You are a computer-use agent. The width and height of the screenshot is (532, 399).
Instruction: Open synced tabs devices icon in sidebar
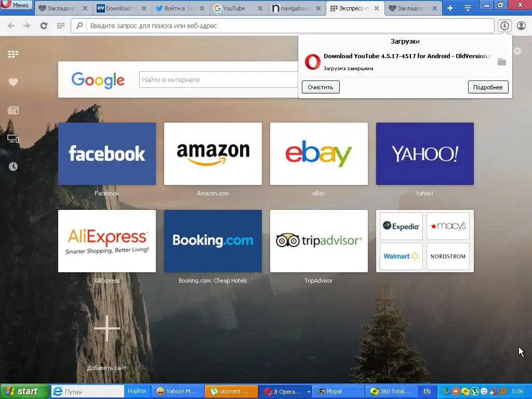tap(13, 139)
